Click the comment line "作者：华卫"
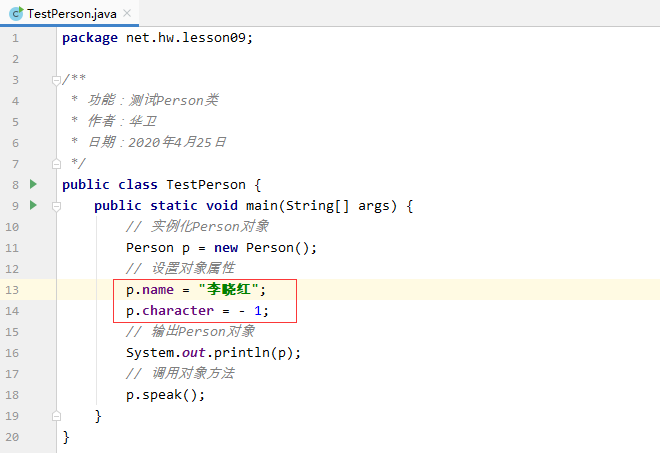 coord(122,121)
